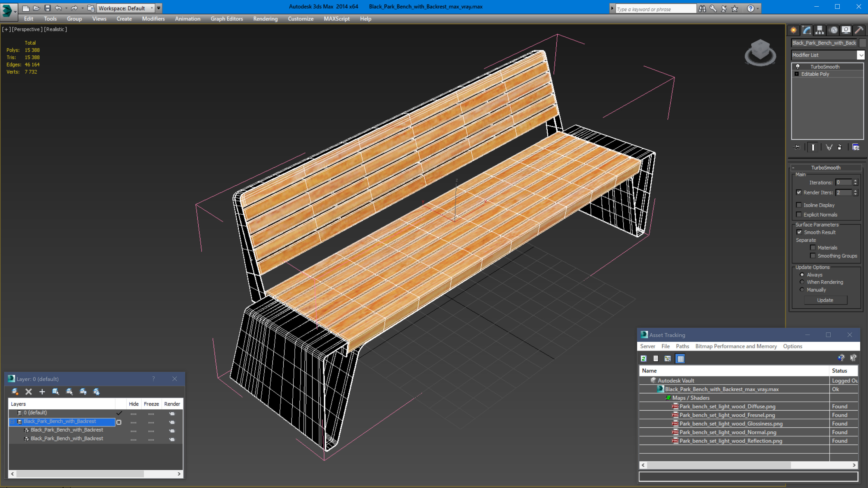Click Freeze/Unfreeze All Layers icon
Image resolution: width=868 pixels, height=488 pixels.
click(x=96, y=392)
